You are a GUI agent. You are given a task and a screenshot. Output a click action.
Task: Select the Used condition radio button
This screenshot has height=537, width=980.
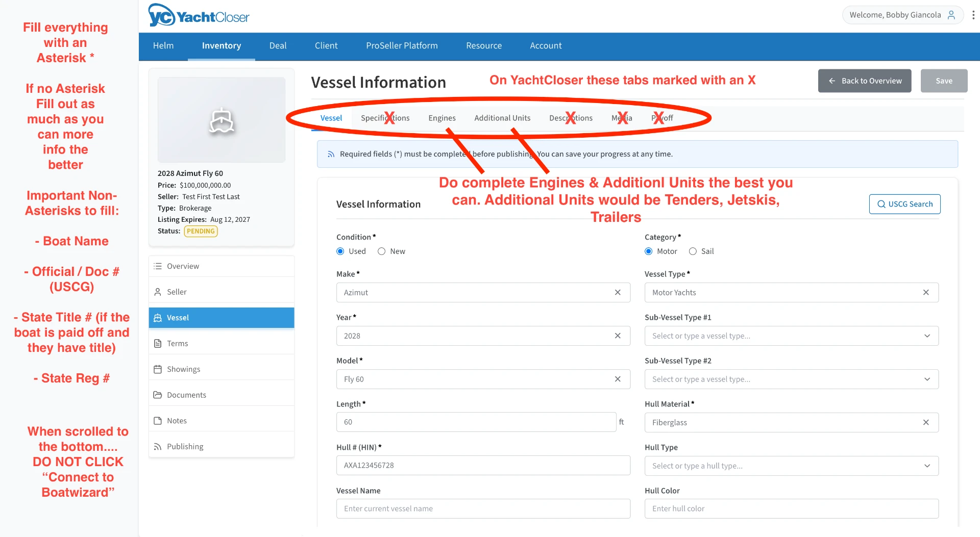coord(340,251)
